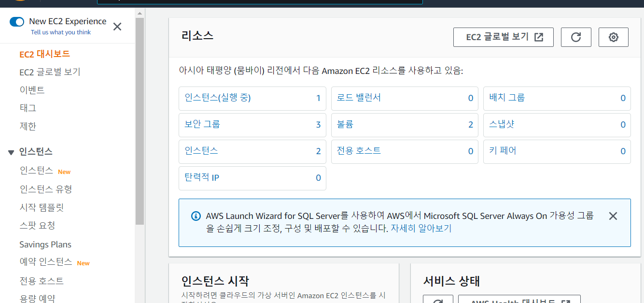Click the 서비스 상태 heading
Viewport: 644px width, 303px height.
pos(451,281)
